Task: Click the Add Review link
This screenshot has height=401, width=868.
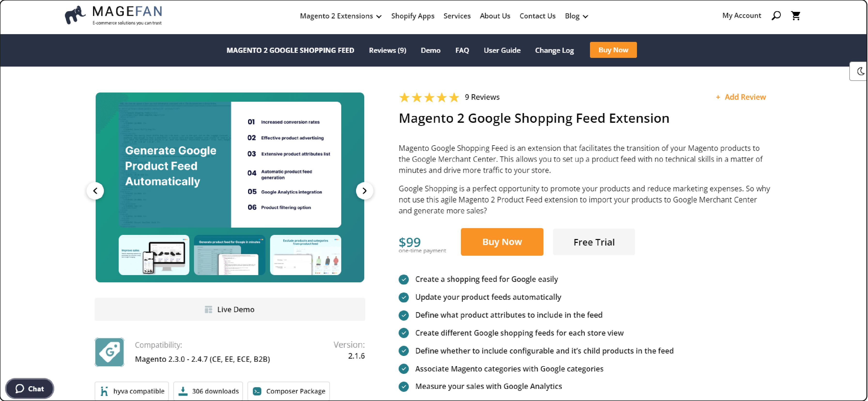Action: [745, 97]
